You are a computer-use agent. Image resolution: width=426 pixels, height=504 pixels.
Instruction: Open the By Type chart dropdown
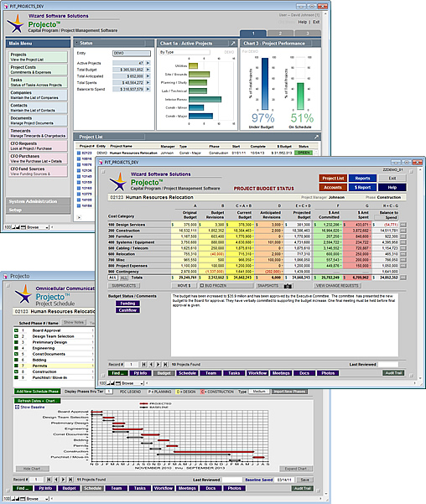coord(184,52)
